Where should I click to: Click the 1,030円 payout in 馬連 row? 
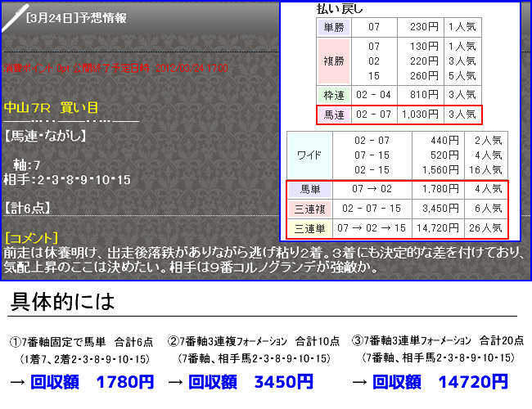pos(420,115)
